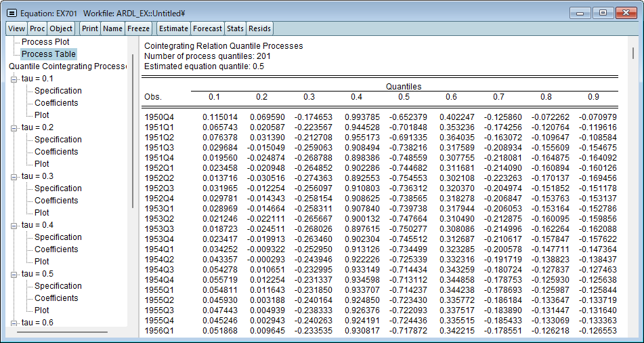Screen dimensions: 644x343
Task: Collapse the tau = 0.3 tree node
Action: click(14, 176)
